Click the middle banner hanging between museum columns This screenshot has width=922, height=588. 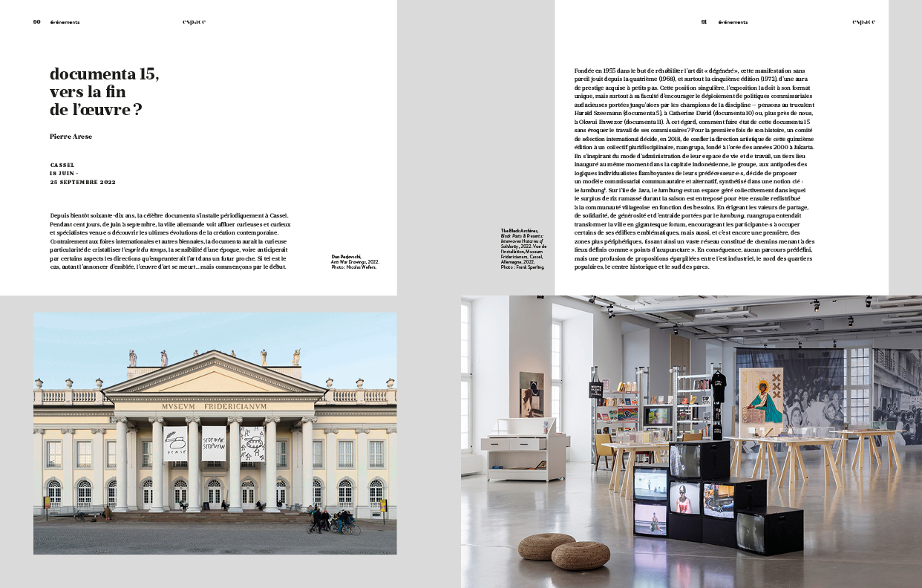point(214,443)
